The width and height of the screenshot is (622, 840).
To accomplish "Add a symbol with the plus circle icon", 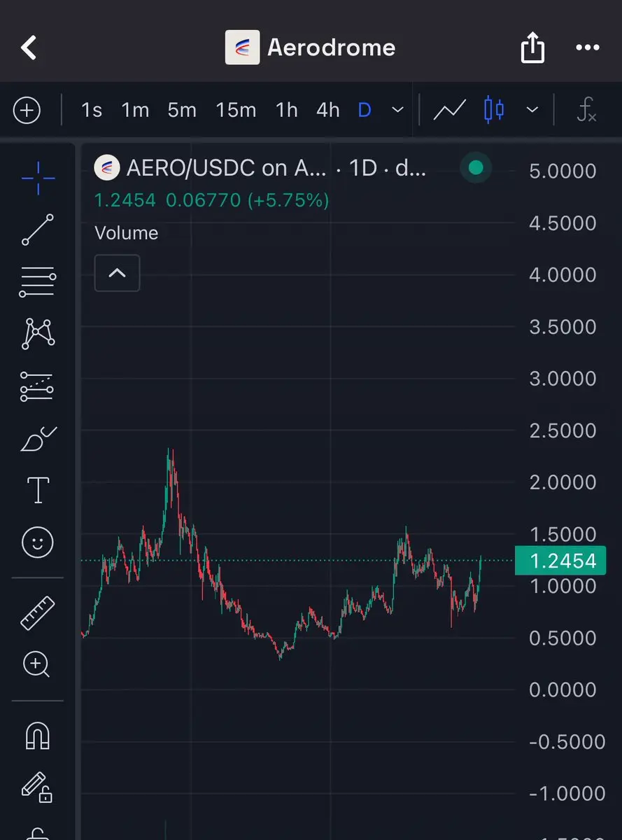I will click(x=27, y=110).
